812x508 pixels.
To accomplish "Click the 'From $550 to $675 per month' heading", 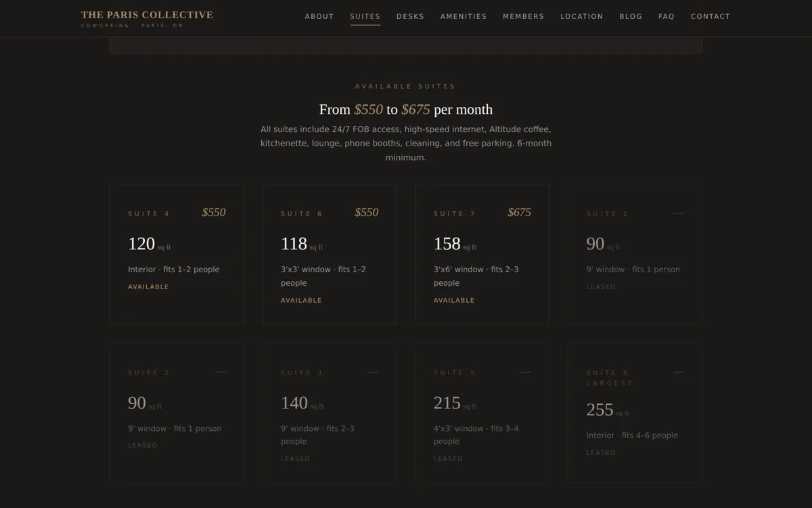I will coord(406,110).
